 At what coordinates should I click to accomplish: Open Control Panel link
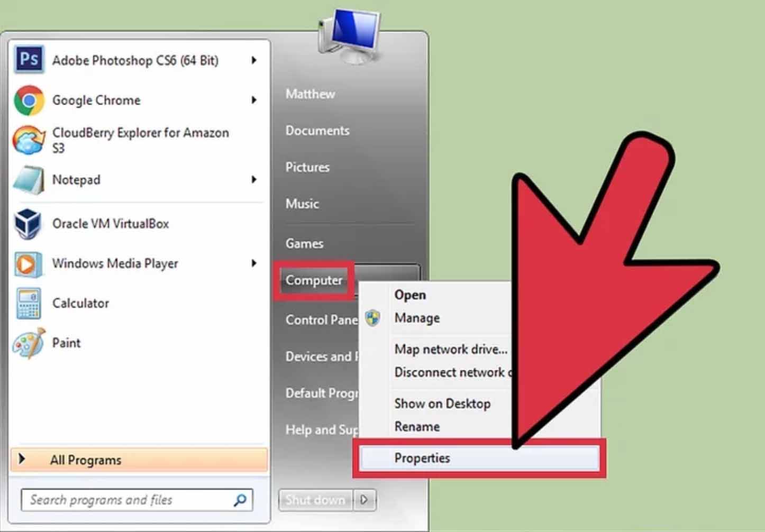tap(322, 320)
